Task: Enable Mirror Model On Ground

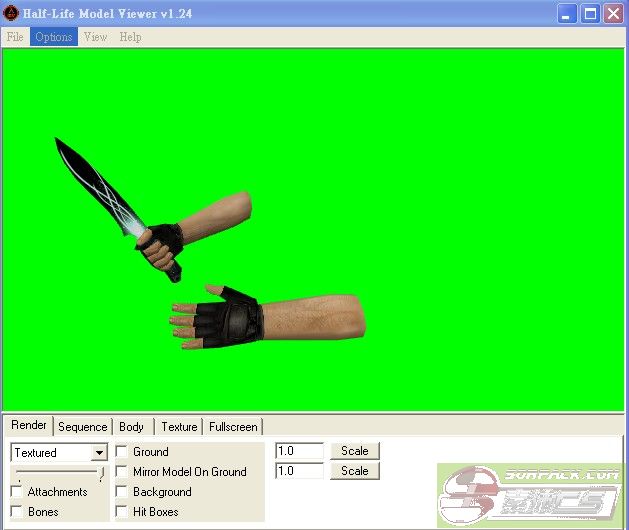Action: point(122,472)
